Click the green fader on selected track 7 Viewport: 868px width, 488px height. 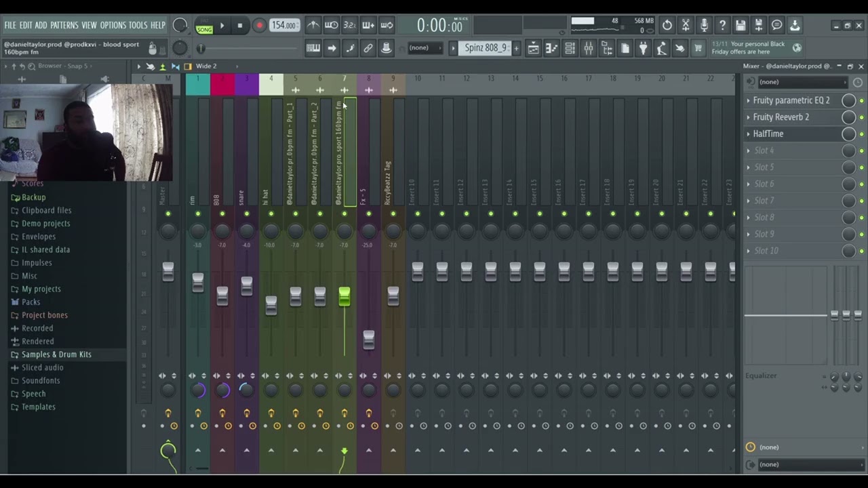(x=344, y=296)
